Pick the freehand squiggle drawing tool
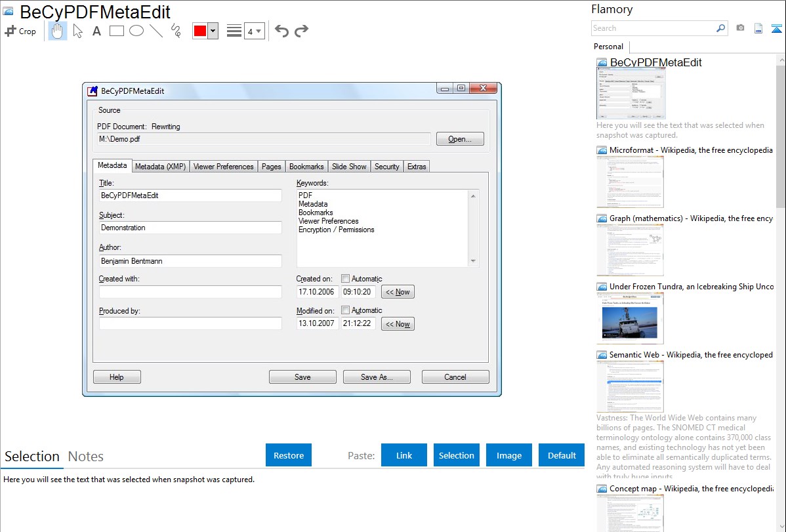The image size is (786, 532). click(176, 31)
